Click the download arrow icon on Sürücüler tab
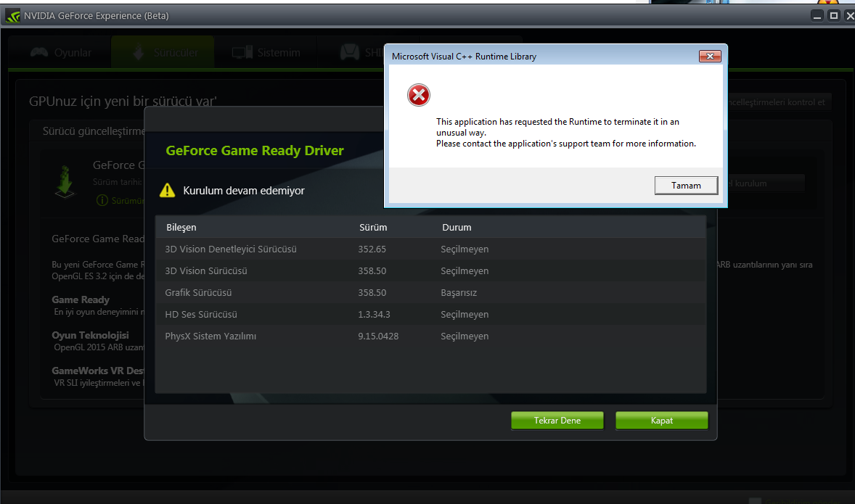 (x=139, y=52)
